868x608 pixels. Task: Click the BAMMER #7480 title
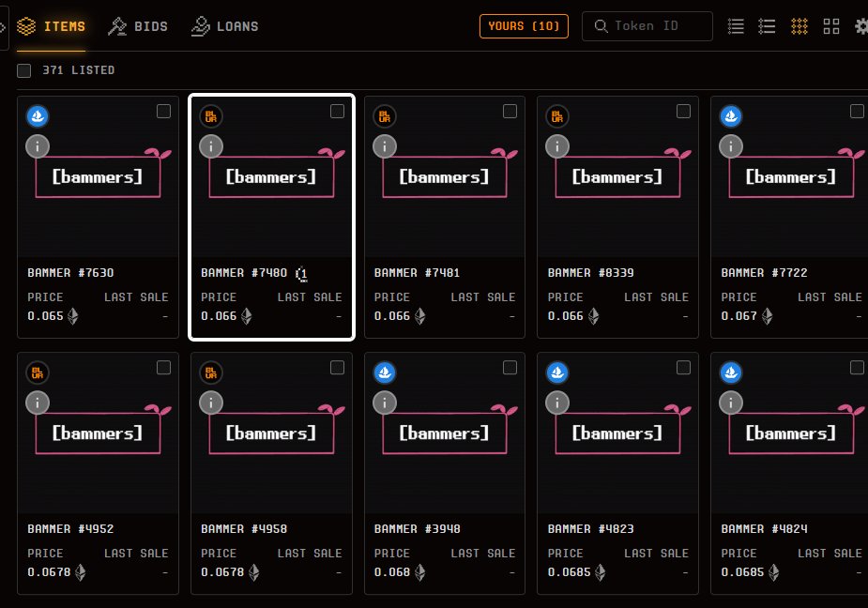[244, 273]
